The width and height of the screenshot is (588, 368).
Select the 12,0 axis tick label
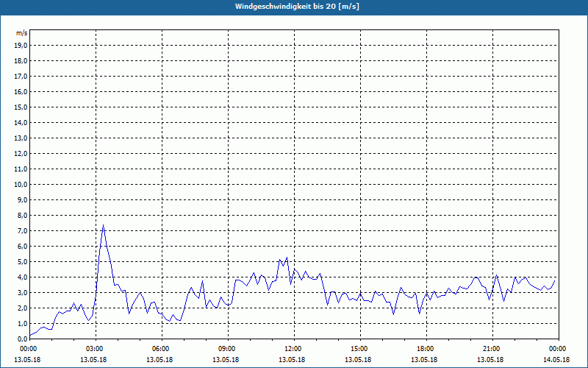[21, 154]
